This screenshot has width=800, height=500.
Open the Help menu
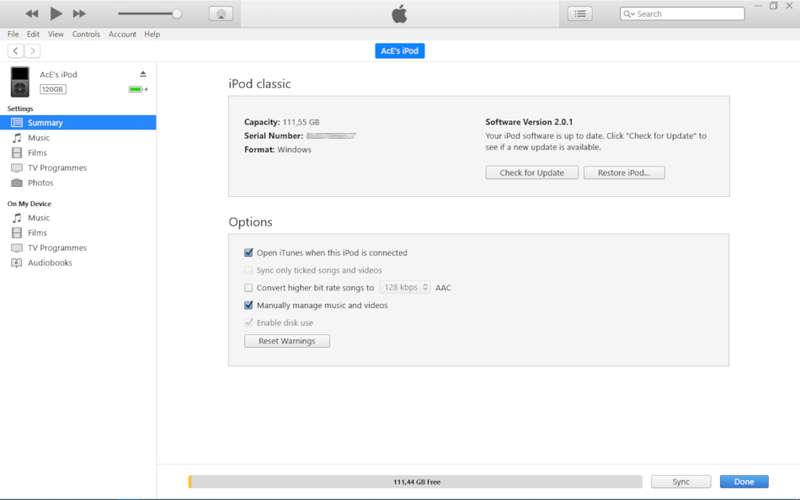pyautogui.click(x=152, y=34)
